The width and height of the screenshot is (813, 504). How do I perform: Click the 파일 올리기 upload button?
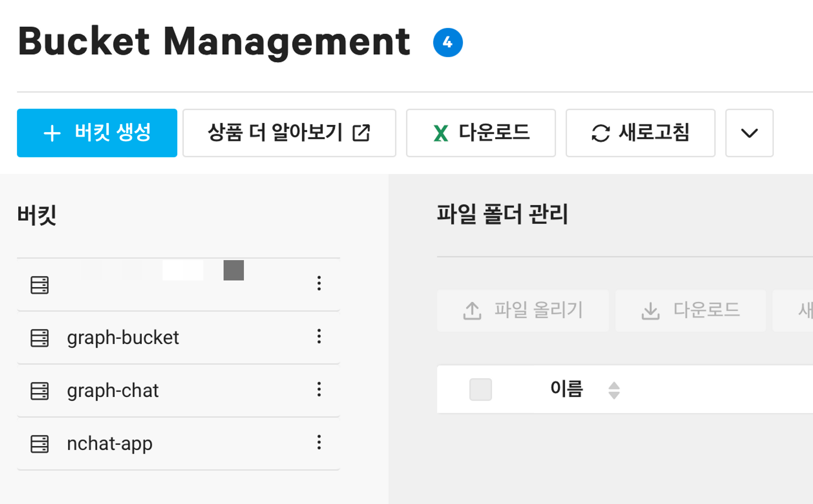(523, 311)
